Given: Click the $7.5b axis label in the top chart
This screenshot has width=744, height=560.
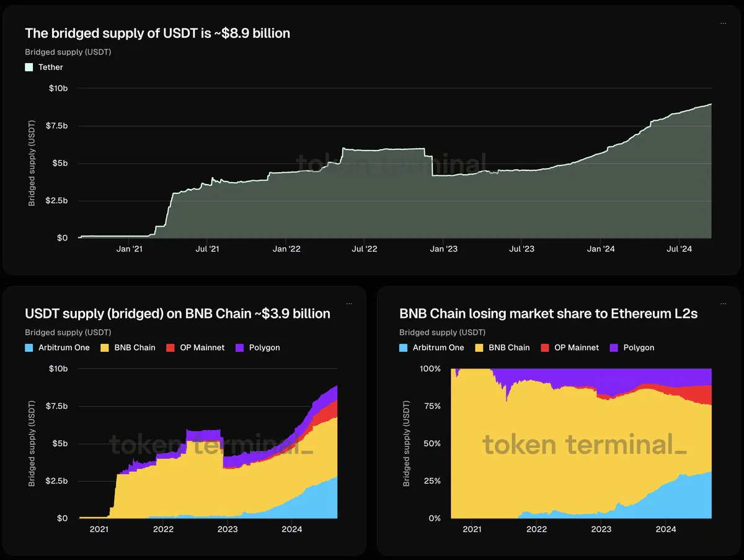Looking at the screenshot, I should [58, 126].
